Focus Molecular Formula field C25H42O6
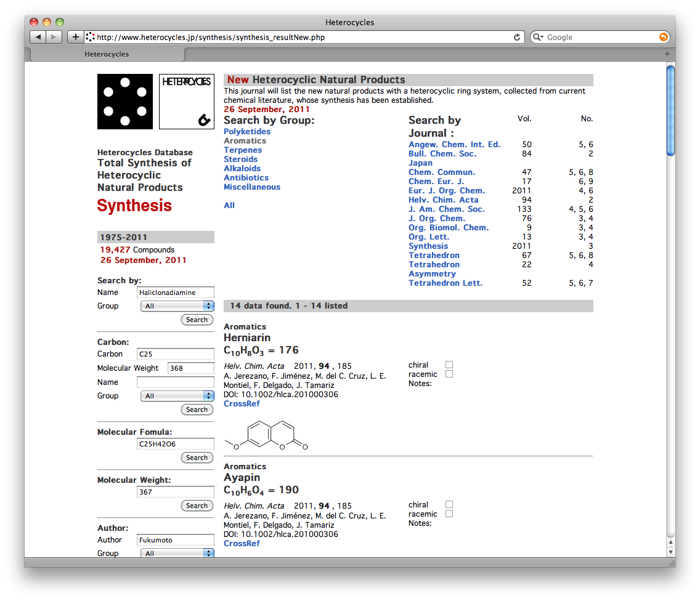This screenshot has height=601, width=700. click(x=176, y=444)
